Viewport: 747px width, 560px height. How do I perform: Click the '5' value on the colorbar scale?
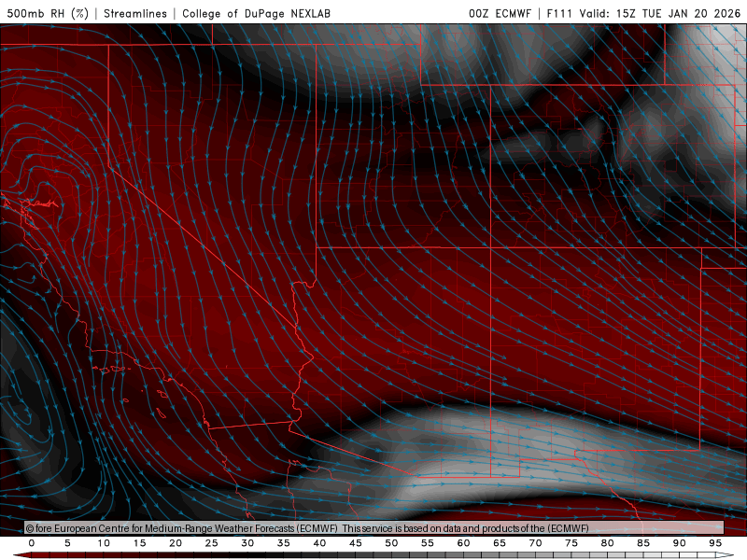click(67, 543)
